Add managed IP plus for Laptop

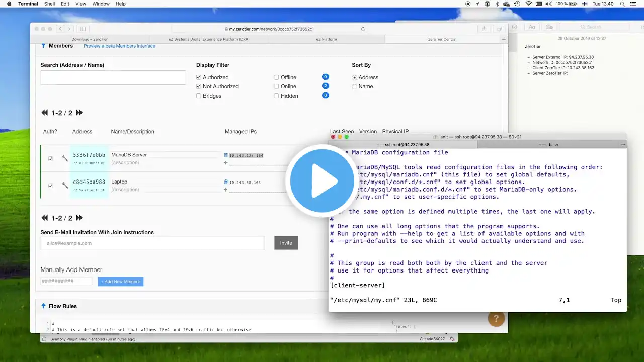pos(226,190)
